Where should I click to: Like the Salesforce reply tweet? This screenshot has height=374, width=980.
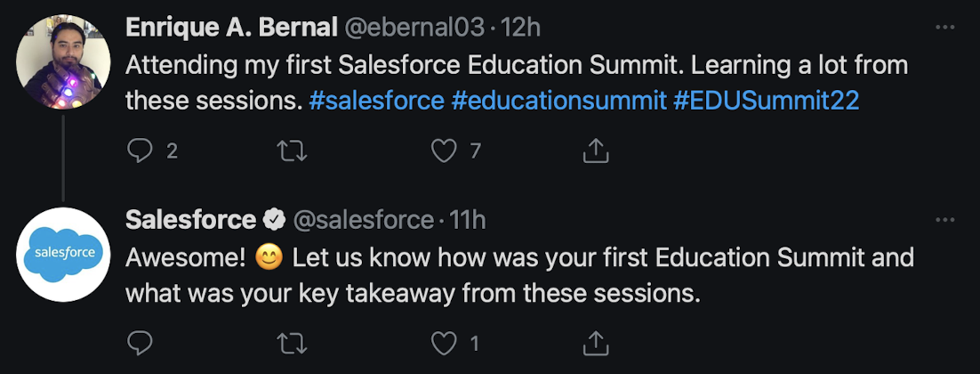pyautogui.click(x=444, y=342)
